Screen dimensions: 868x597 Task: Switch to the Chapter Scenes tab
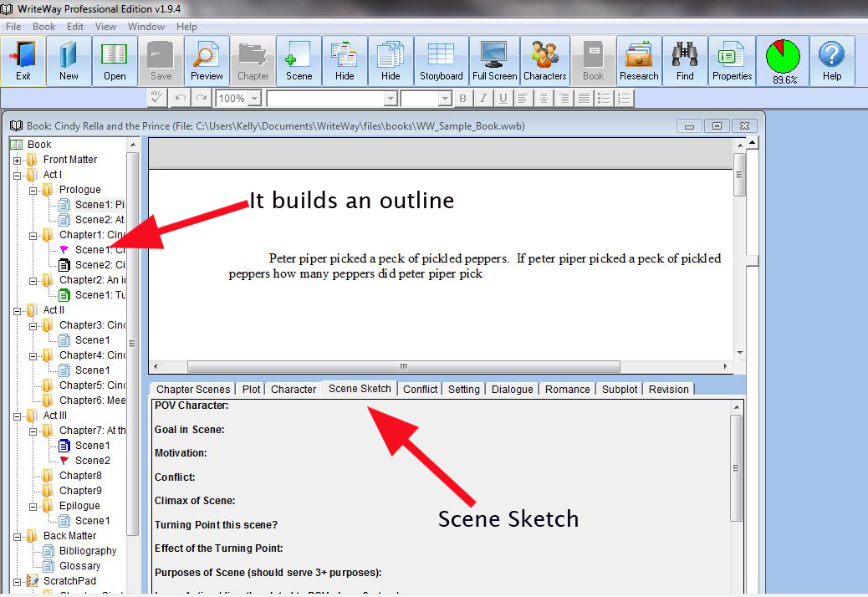(x=193, y=389)
